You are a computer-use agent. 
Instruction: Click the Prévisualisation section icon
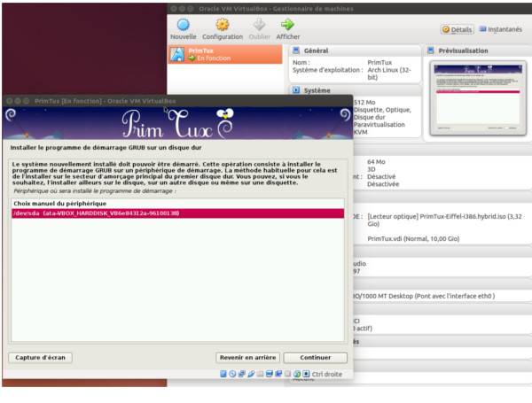pos(431,50)
